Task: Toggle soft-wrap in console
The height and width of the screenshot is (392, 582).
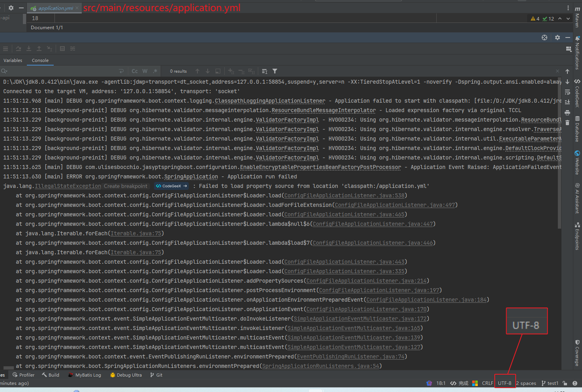Action: [x=567, y=92]
